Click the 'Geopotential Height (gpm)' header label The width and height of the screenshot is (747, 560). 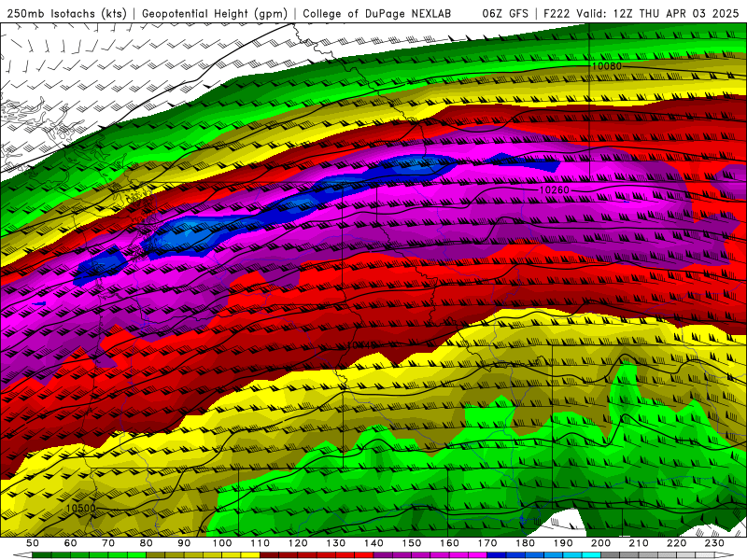(215, 13)
